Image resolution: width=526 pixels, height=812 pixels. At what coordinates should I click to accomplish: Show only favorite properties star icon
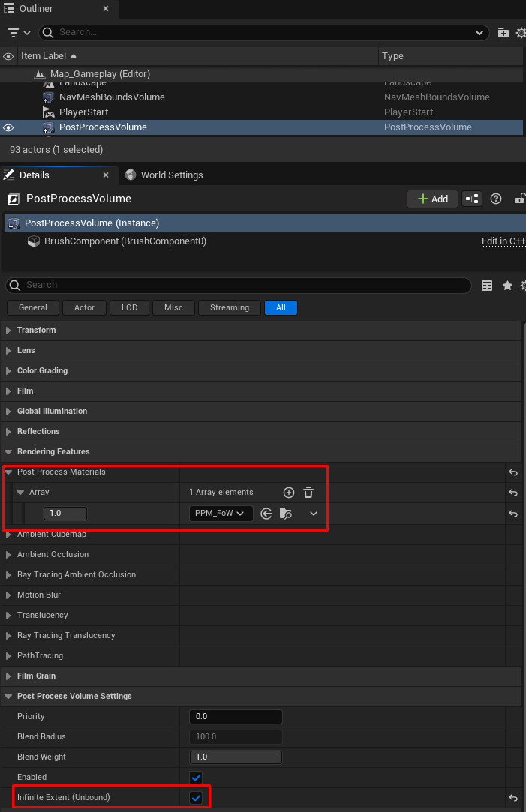click(x=507, y=286)
